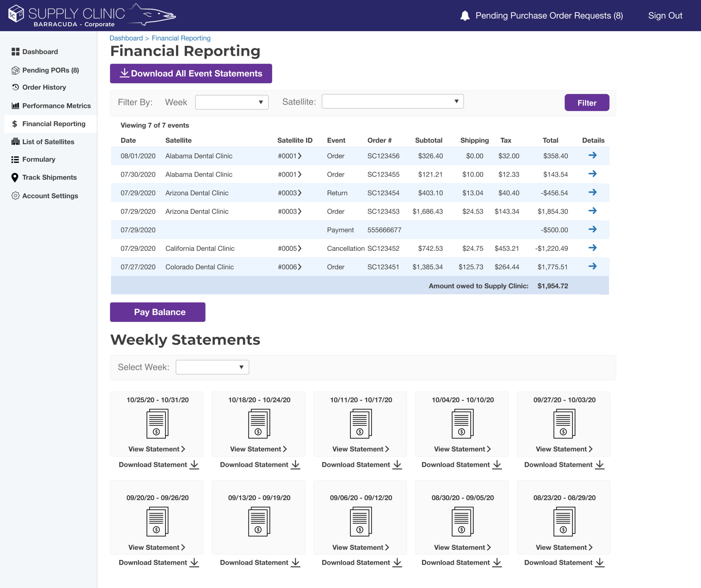Screen dimensions: 701x588
Task: Open the Select Week dropdown
Action: (x=212, y=367)
